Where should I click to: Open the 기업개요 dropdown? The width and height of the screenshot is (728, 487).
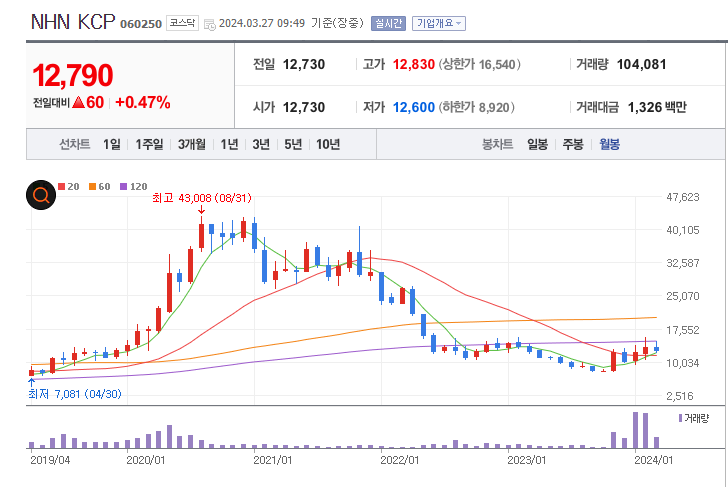pyautogui.click(x=439, y=23)
